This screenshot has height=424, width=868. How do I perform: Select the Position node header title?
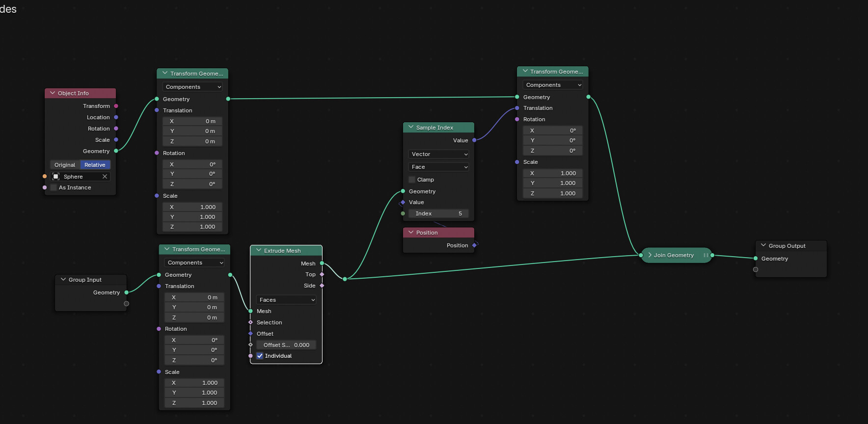[x=427, y=233]
